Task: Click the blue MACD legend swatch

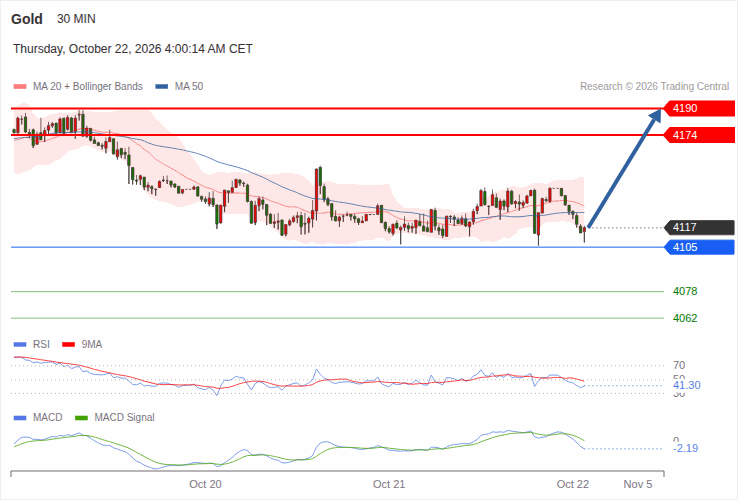Action: click(20, 418)
